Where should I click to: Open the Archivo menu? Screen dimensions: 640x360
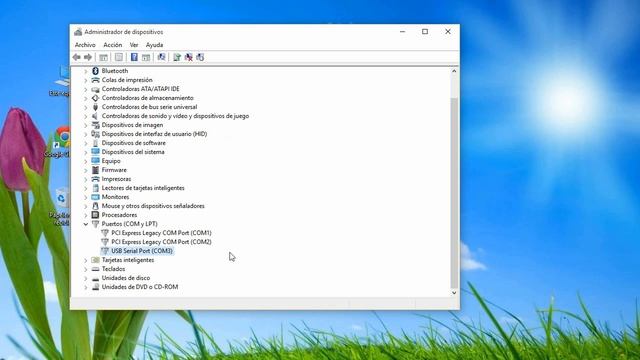point(85,45)
